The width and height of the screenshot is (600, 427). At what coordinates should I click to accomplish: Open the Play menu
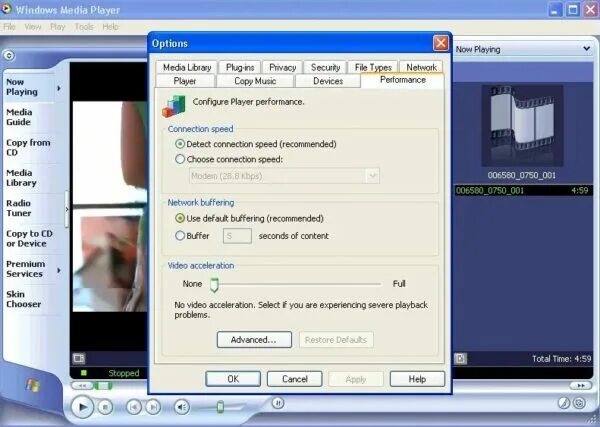pos(58,27)
